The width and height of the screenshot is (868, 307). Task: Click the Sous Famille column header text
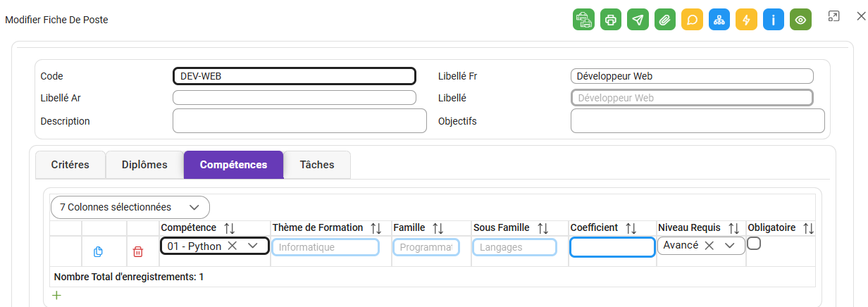point(501,227)
